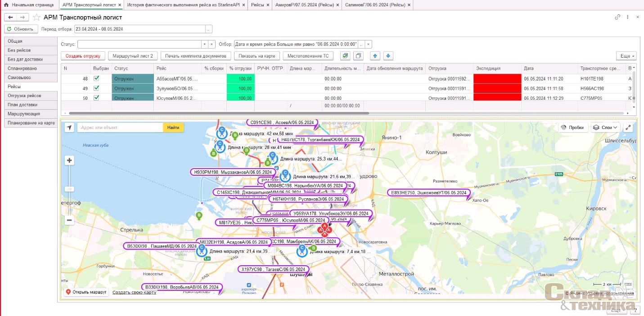
Task: Uncheck the checkbox in row 49
Action: point(96,88)
